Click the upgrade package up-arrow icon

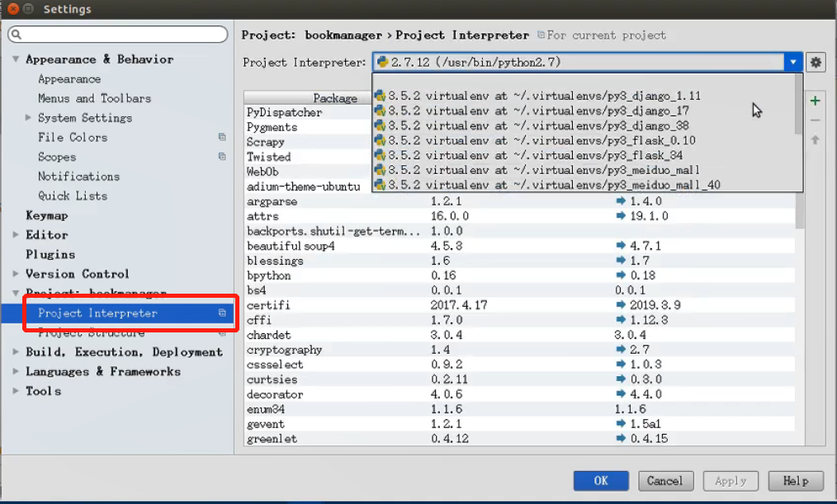pyautogui.click(x=816, y=140)
